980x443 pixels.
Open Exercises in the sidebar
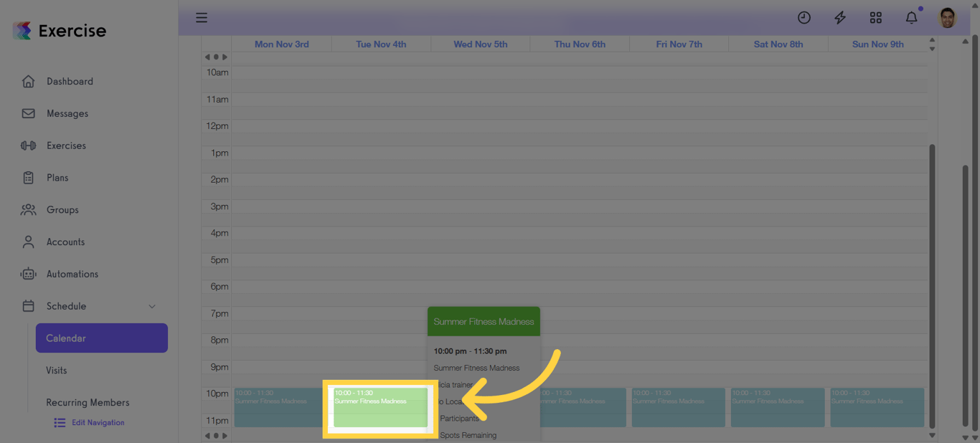[x=66, y=146]
